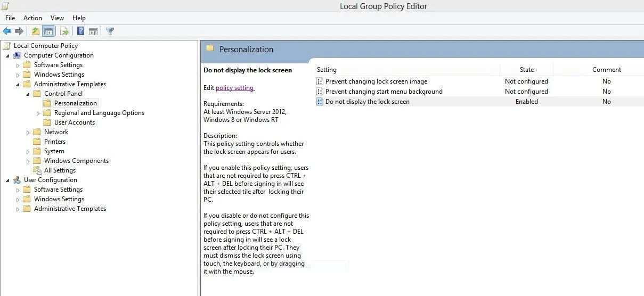The image size is (644, 296).
Task: Collapse the User Configuration node
Action: 7,180
